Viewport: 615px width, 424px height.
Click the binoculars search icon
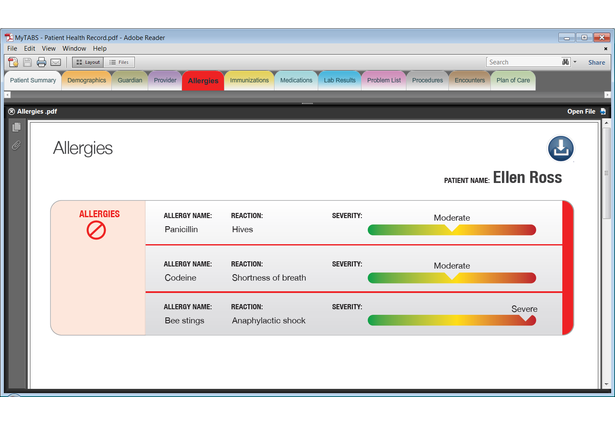[x=565, y=62]
